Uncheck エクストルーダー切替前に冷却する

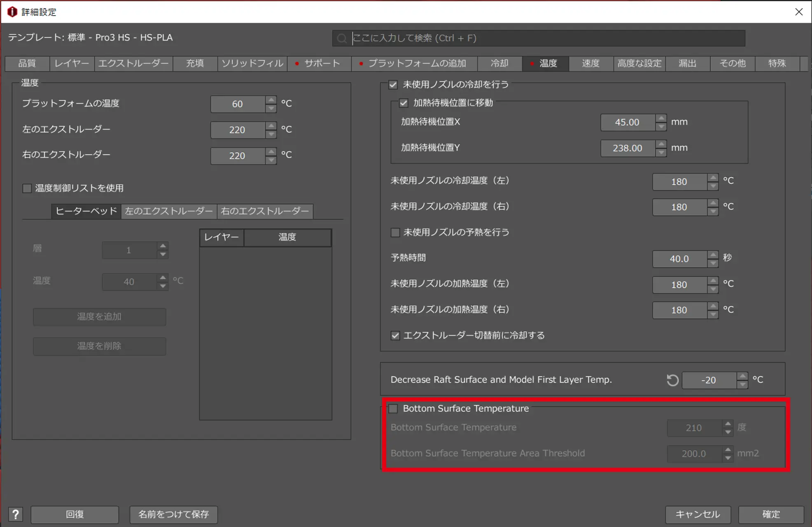coord(395,335)
